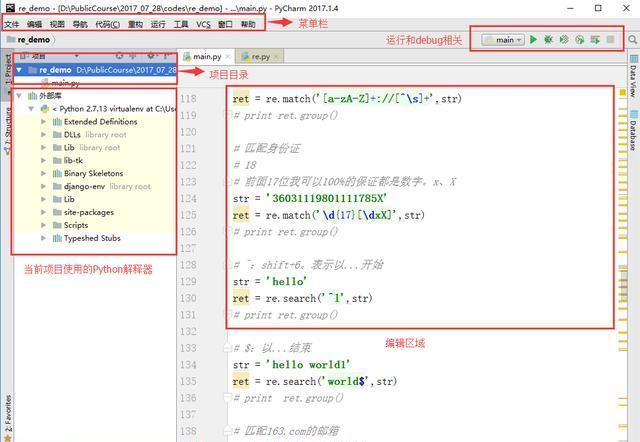Click the Extended Definitions library icon
This screenshot has height=442, width=640.
tap(58, 122)
